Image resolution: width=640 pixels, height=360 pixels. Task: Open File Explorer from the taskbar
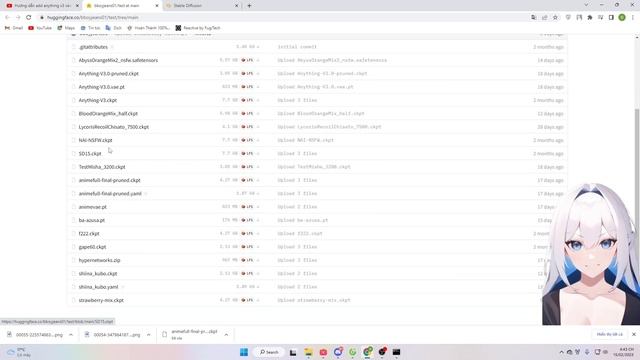(308, 352)
